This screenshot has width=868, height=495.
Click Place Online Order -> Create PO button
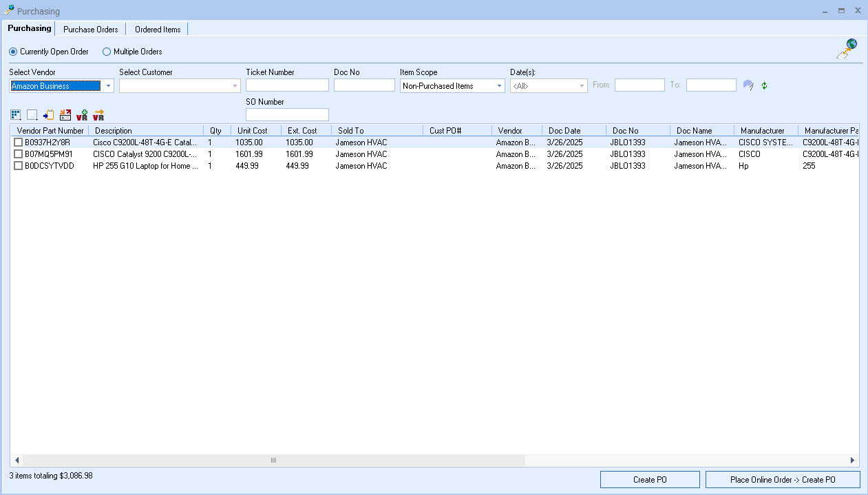(x=783, y=480)
